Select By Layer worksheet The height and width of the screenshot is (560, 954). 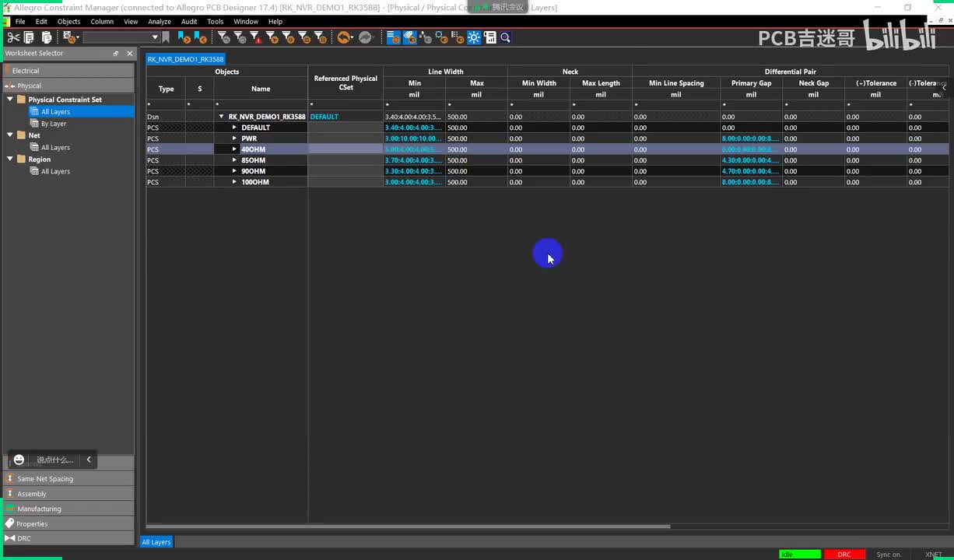(x=54, y=124)
